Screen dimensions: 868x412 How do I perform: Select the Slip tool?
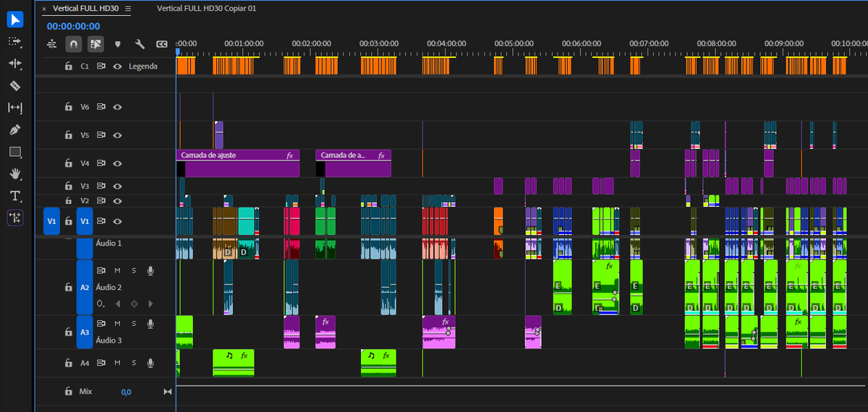coord(15,108)
